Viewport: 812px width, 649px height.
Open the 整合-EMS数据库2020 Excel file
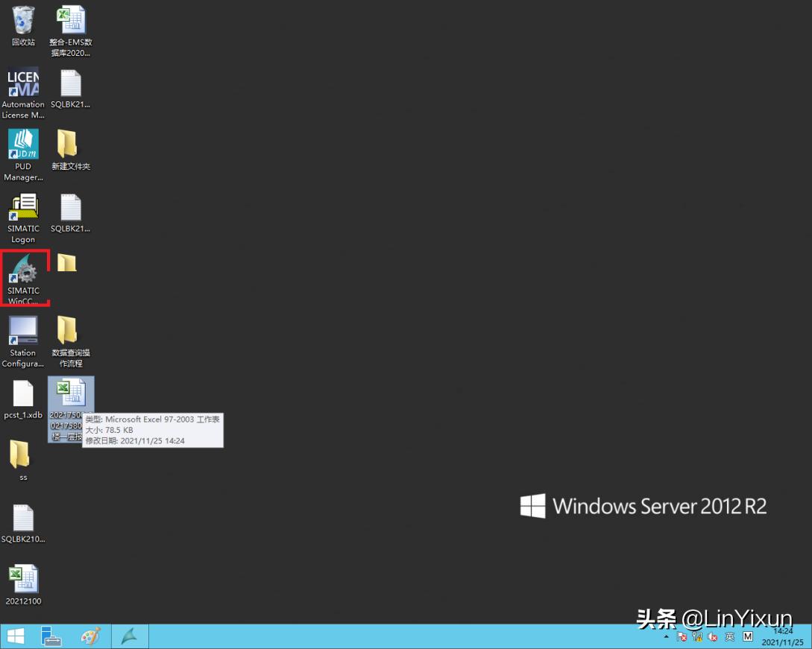(x=71, y=31)
